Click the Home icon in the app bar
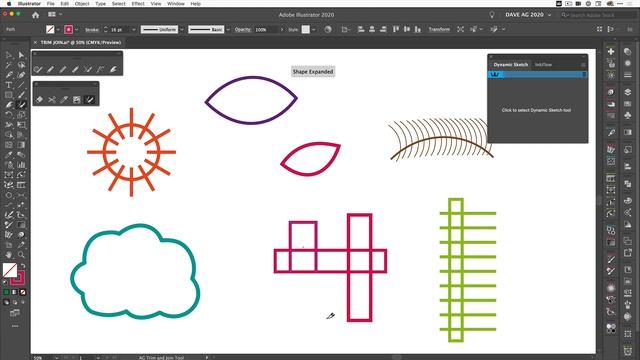 (x=36, y=15)
